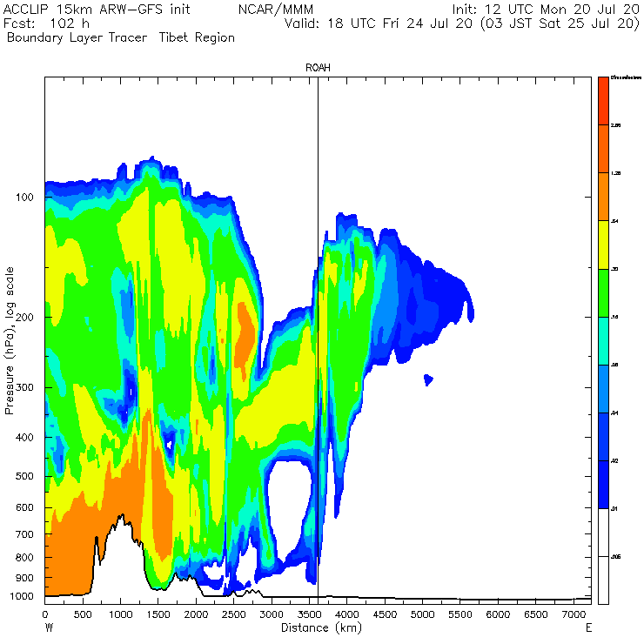Image resolution: width=644 pixels, height=644 pixels.
Task: Click the 3500 km distance tick label
Action: pyautogui.click(x=309, y=614)
